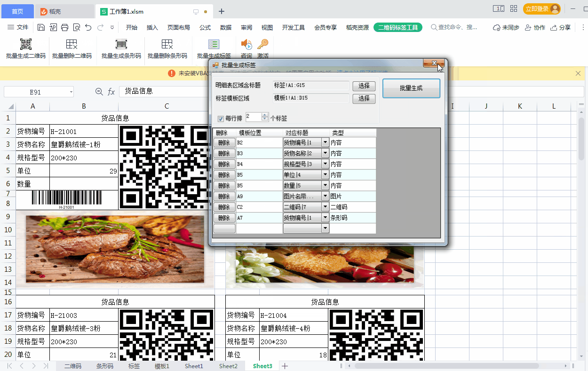The width and height of the screenshot is (588, 371).
Task: Open the 开始 ribbon tab
Action: click(x=132, y=28)
